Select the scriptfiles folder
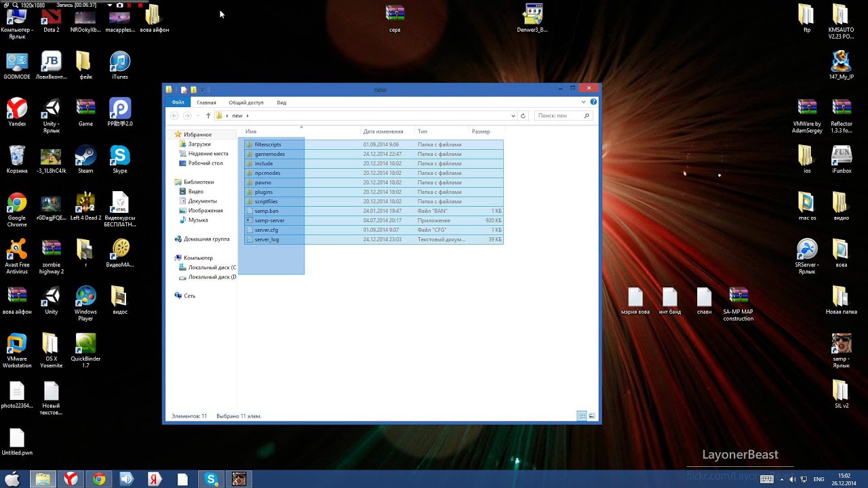The width and height of the screenshot is (868, 488). point(374,201)
